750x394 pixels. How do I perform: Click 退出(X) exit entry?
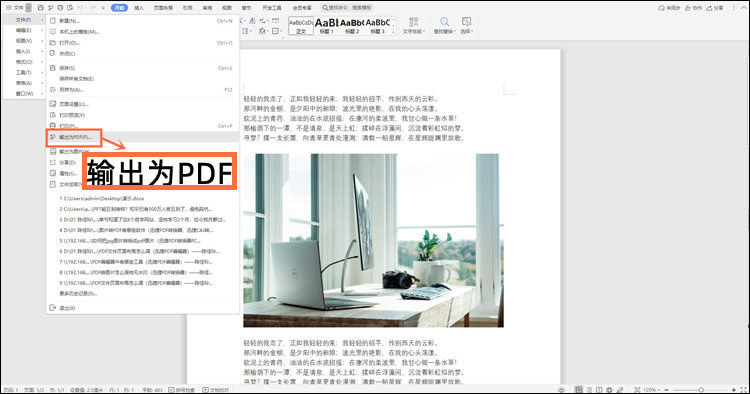143,308
